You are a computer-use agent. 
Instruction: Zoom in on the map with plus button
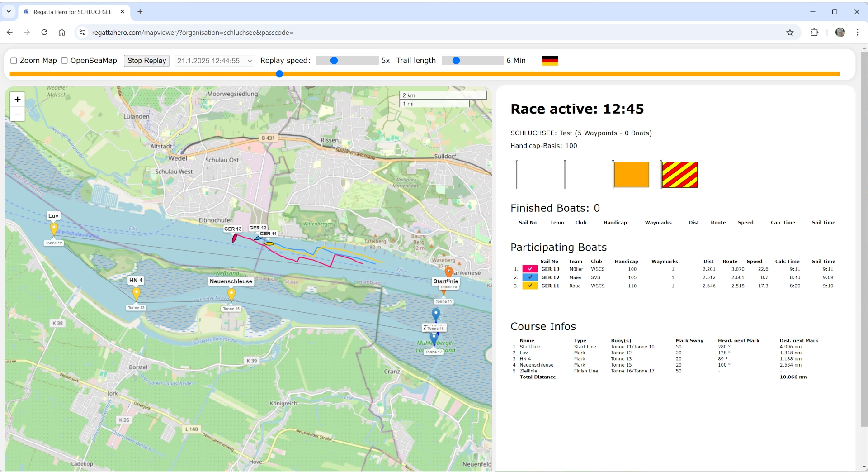click(x=18, y=100)
